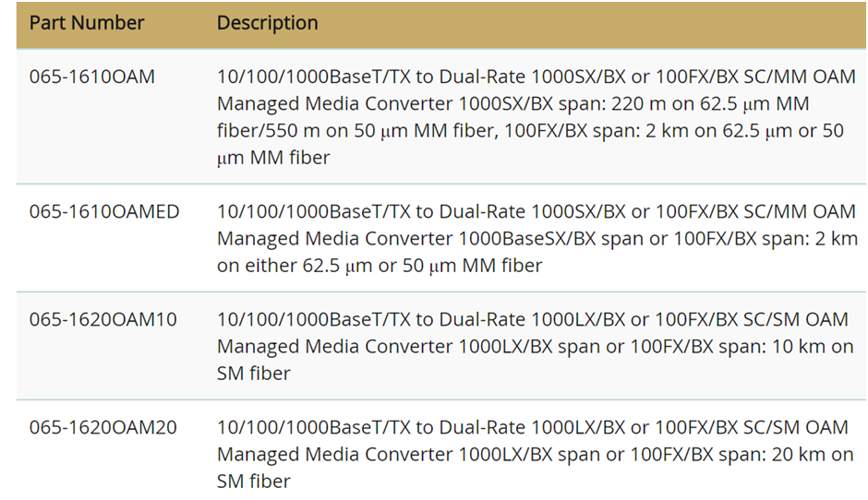Click the Description column header

[x=268, y=23]
